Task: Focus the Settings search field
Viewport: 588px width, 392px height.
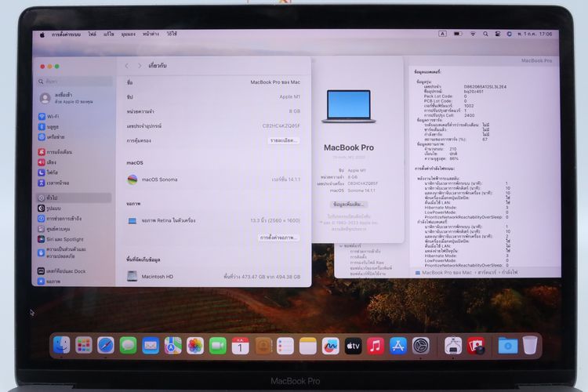Action: 75,82
